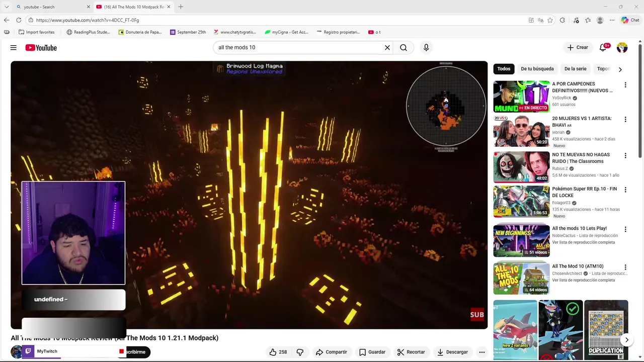The height and width of the screenshot is (362, 644).
Task: Open the browser profile icon
Action: 600,20
